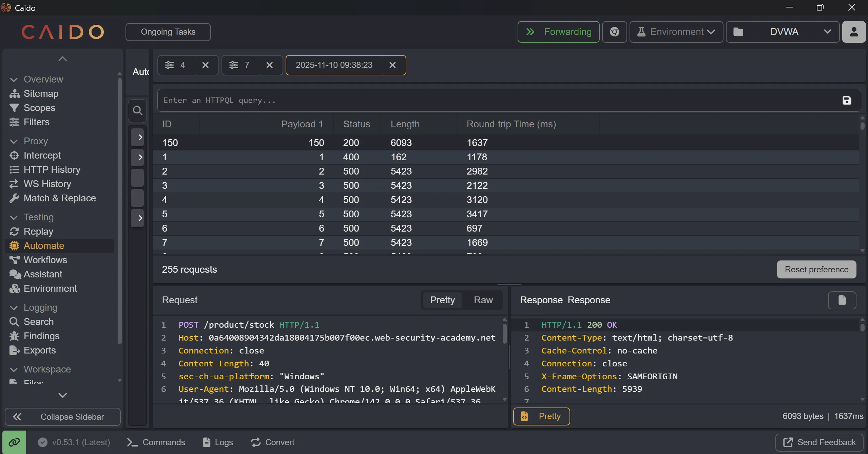
Task: Toggle the response Pretty view button
Action: [x=541, y=416]
